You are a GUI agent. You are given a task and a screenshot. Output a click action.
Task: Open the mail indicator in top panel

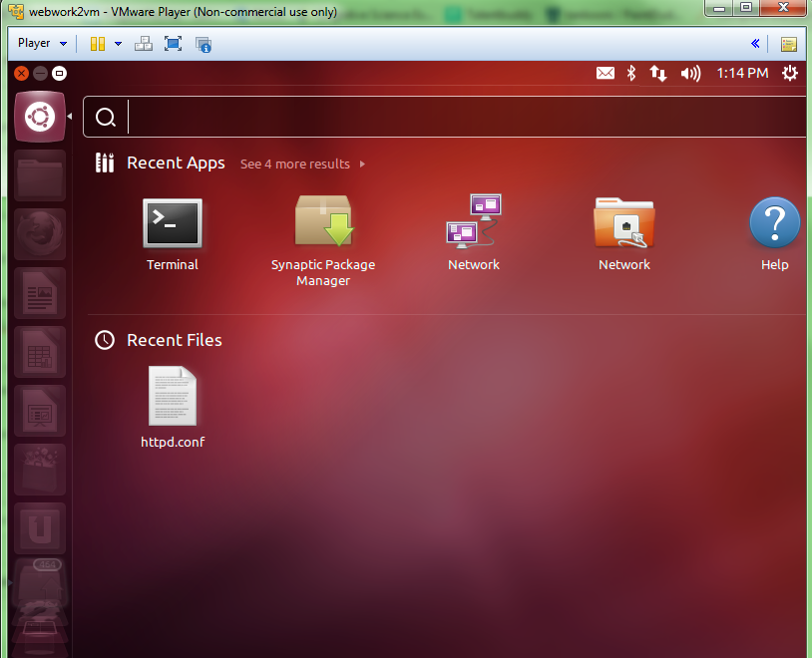606,73
